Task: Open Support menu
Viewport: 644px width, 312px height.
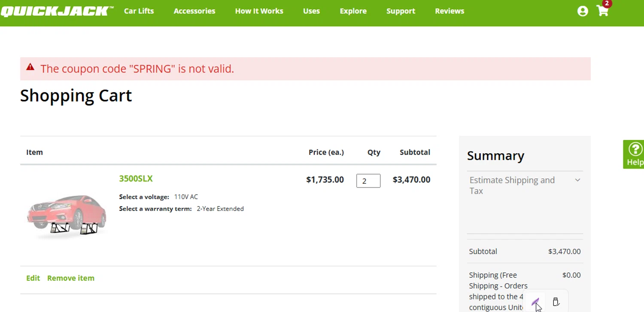Action: [401, 11]
